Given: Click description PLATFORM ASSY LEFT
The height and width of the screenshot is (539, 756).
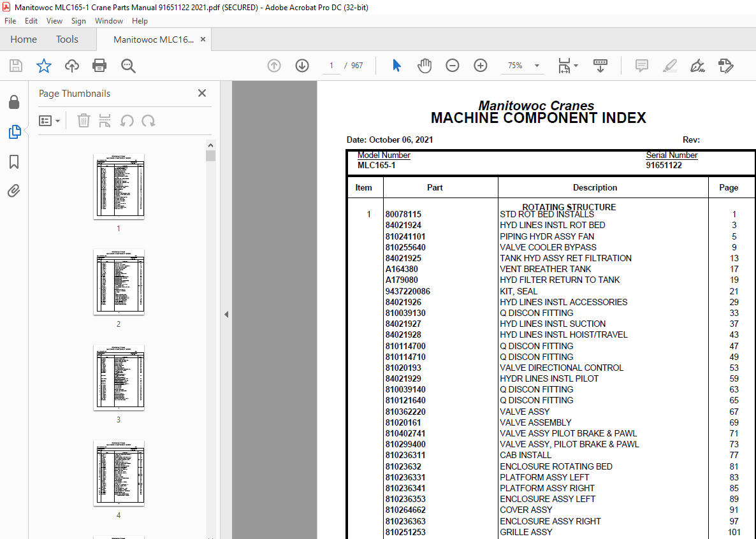Looking at the screenshot, I should point(544,477).
